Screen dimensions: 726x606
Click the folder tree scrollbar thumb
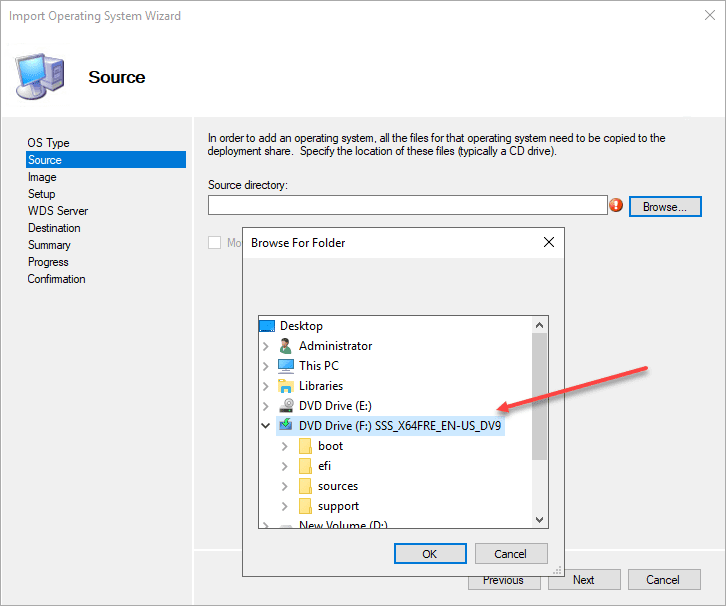click(x=539, y=396)
